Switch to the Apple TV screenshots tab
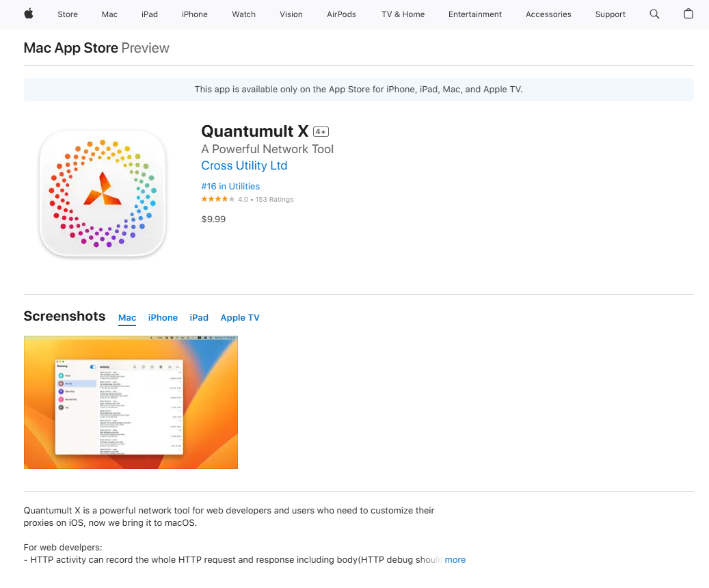The height and width of the screenshot is (588, 709). [x=240, y=317]
